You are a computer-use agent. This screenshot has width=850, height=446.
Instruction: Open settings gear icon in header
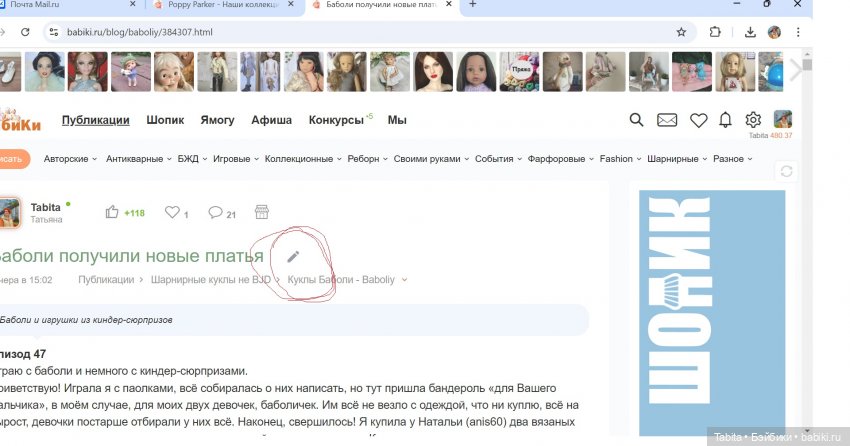[753, 120]
